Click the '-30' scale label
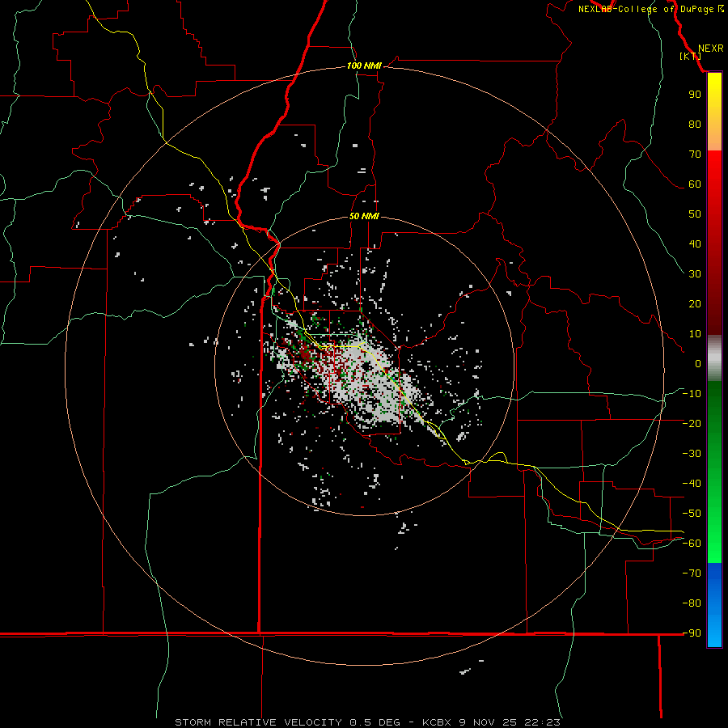This screenshot has width=728, height=728. point(692,454)
